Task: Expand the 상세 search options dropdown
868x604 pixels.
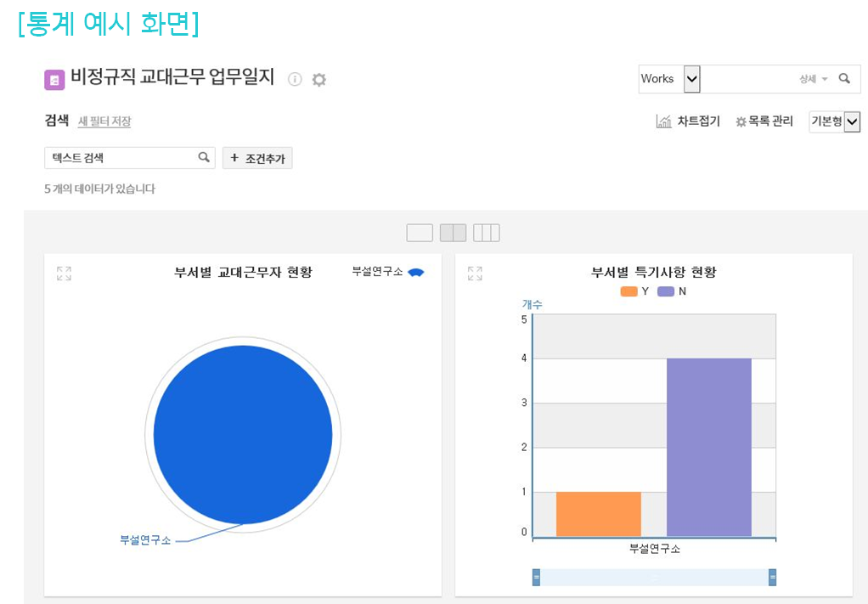Action: click(813, 79)
